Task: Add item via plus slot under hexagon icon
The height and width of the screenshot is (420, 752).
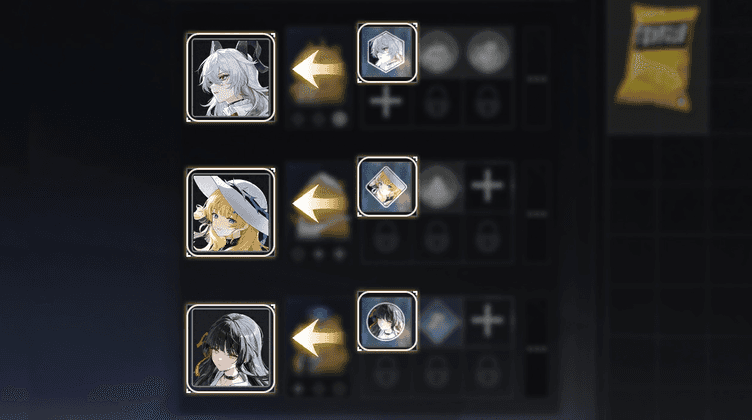Action: [387, 103]
